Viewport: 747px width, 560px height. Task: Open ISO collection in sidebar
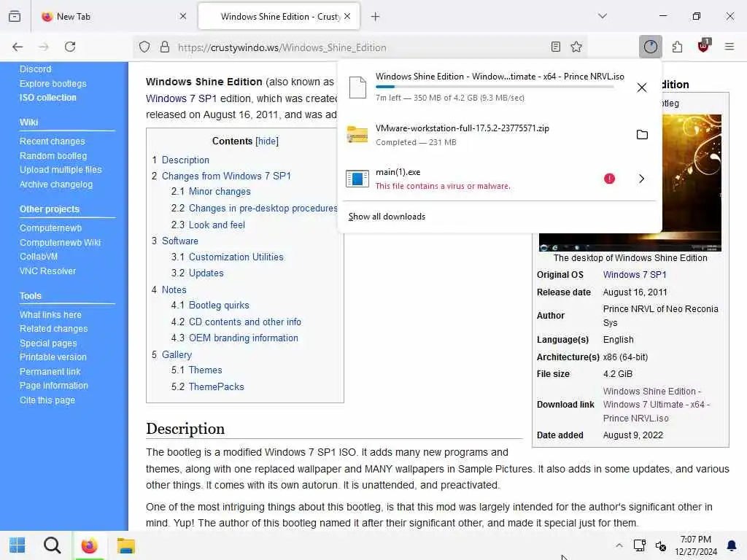click(47, 97)
